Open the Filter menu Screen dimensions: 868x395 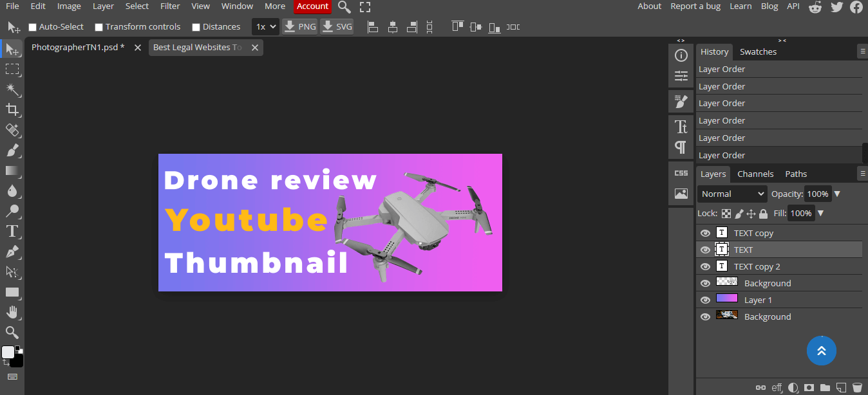pyautogui.click(x=170, y=6)
